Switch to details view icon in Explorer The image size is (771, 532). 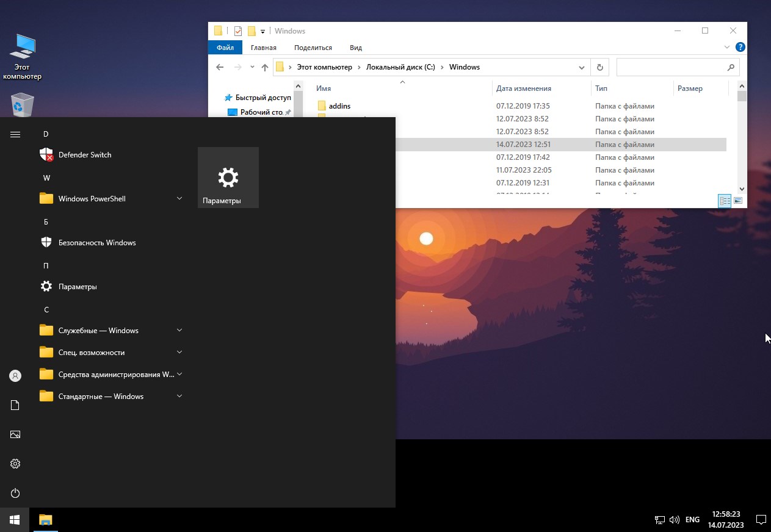(725, 201)
